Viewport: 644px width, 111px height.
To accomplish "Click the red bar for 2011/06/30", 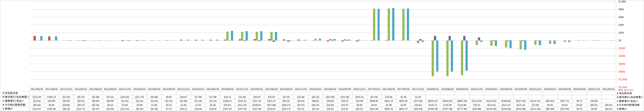I will pyautogui.click(x=35, y=38).
